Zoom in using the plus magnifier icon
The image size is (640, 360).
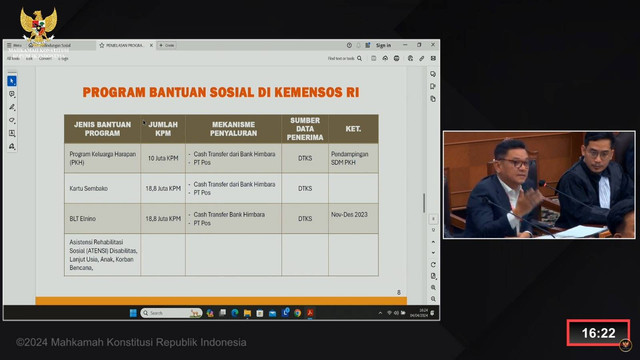[433, 287]
